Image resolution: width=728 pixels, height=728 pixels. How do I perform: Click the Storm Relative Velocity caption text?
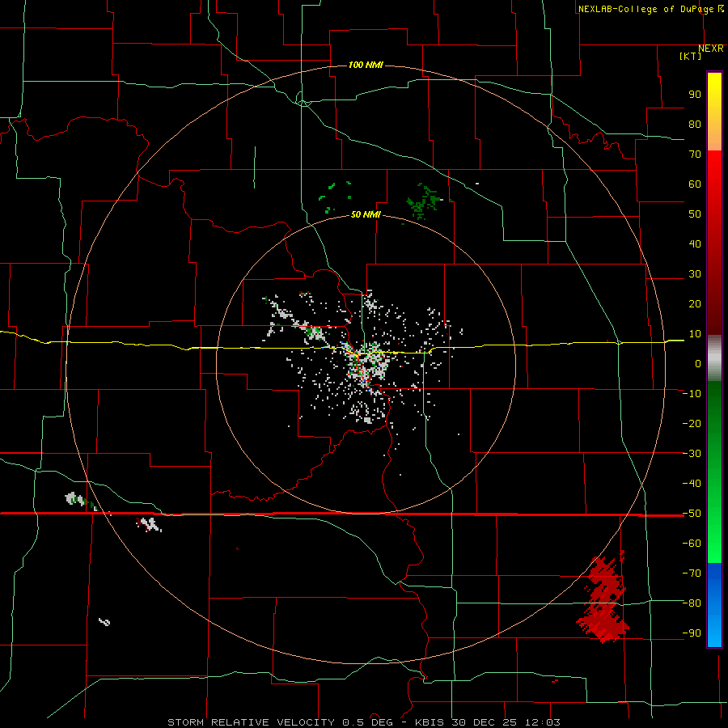[x=363, y=722]
